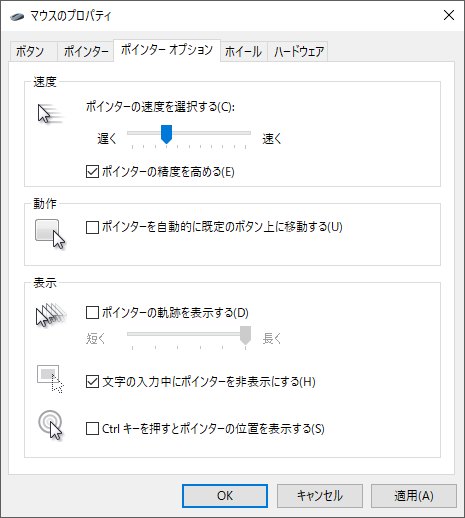Click the pointer trails icon
The height and width of the screenshot is (518, 465).
pos(51,314)
